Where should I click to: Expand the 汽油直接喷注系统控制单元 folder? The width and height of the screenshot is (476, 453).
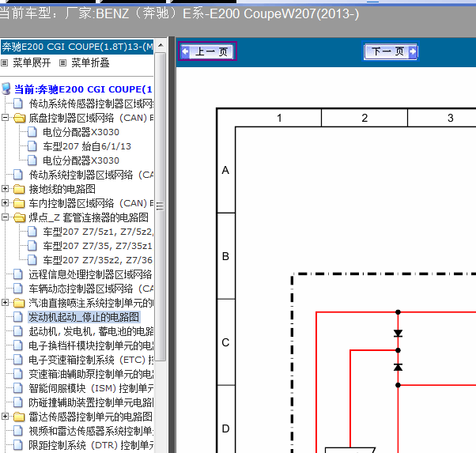click(5, 303)
